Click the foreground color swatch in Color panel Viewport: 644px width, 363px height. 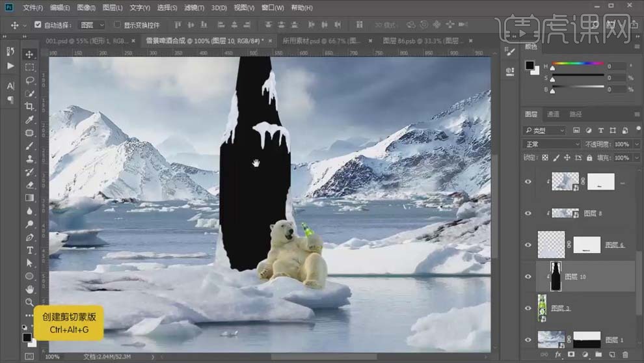[530, 66]
